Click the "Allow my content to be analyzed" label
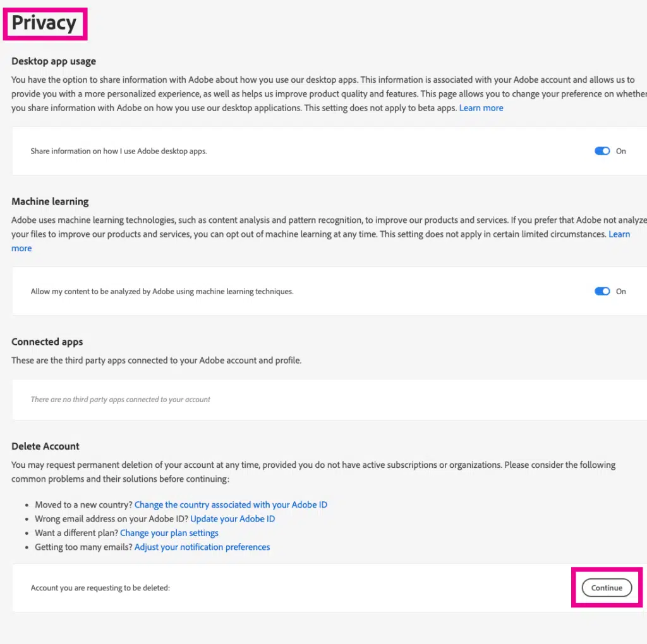Viewport: 647px width, 644px height. coord(162,291)
